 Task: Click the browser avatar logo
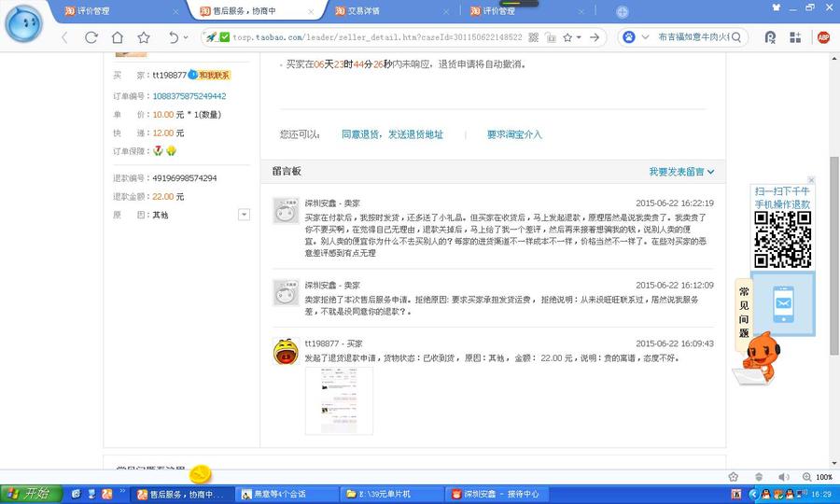[23, 23]
